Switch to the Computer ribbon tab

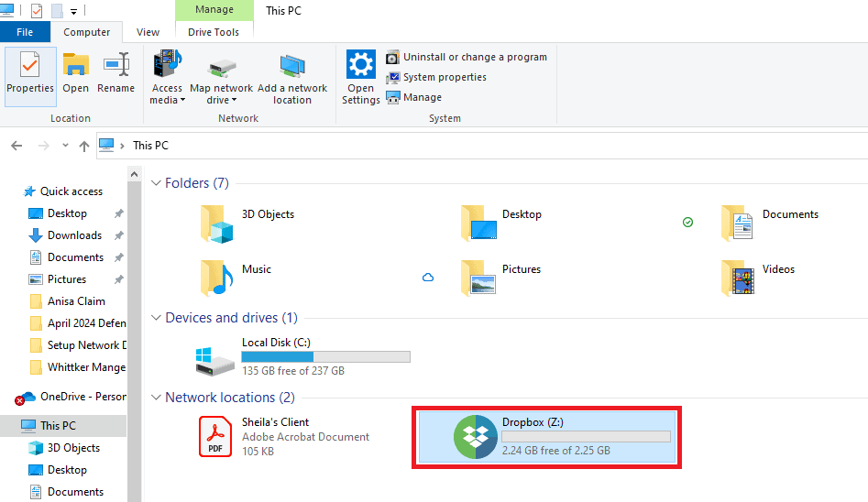click(x=86, y=32)
